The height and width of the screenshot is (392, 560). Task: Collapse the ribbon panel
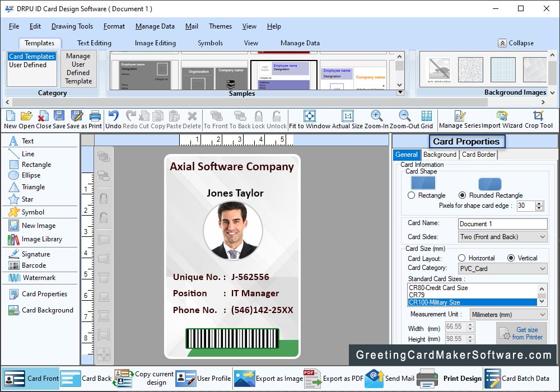click(x=516, y=43)
